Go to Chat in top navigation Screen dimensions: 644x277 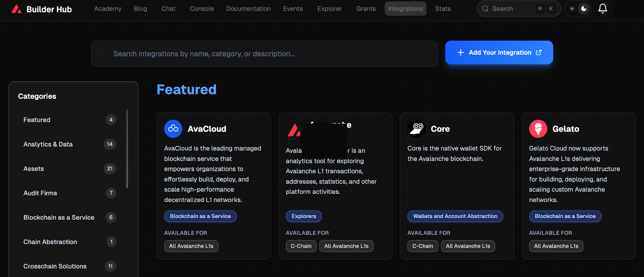168,8
